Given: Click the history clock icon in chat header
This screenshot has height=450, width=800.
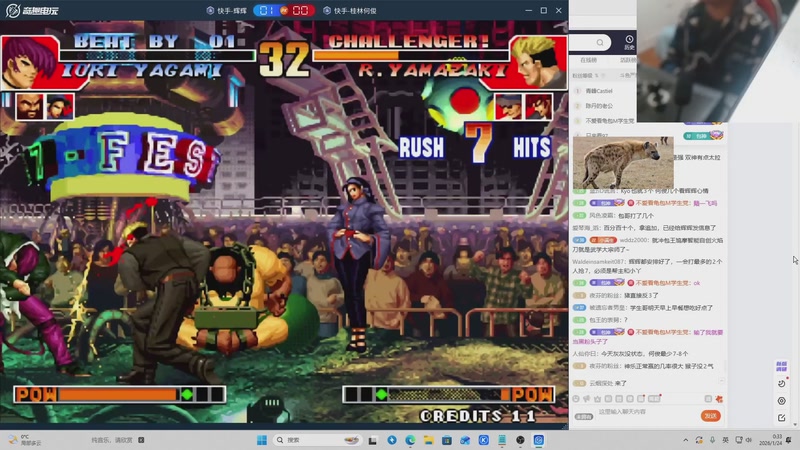Looking at the screenshot, I should 629,39.
